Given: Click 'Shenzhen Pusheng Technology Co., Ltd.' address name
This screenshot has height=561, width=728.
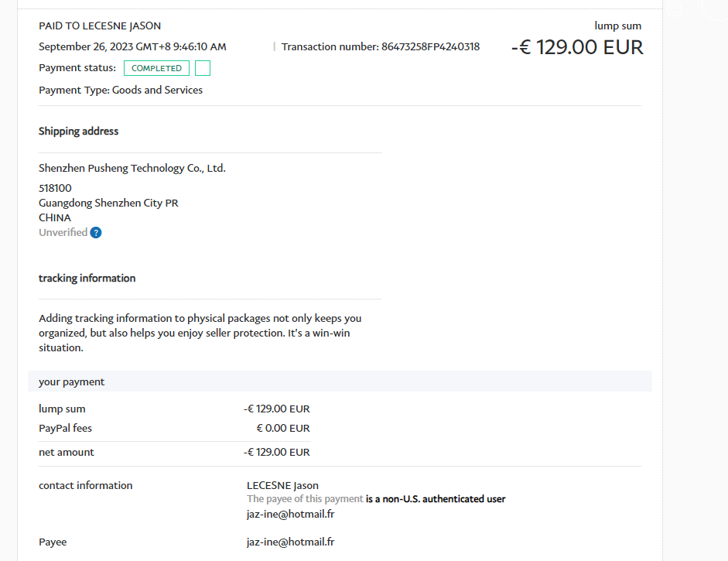Looking at the screenshot, I should tap(132, 168).
